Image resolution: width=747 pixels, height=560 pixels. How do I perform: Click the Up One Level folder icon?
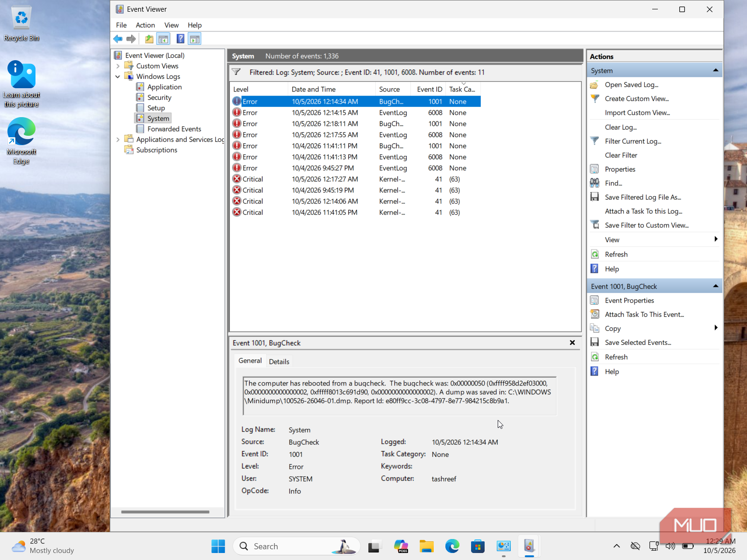tap(149, 39)
